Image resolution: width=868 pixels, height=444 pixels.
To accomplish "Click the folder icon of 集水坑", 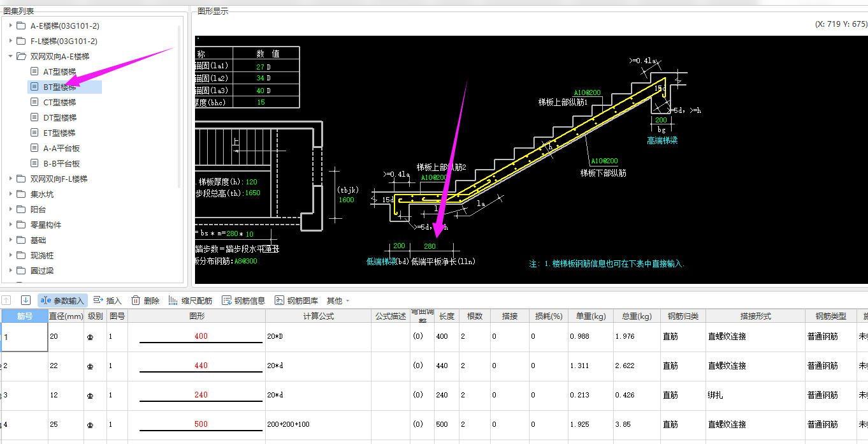I will pos(21,194).
